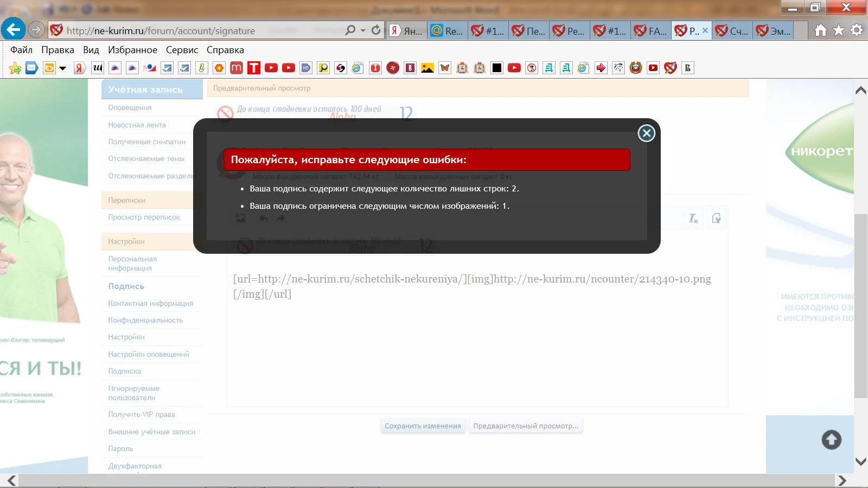Open the Yandex Я favorite in favorites bar
Screen dimensions: 868x488
pos(80,68)
